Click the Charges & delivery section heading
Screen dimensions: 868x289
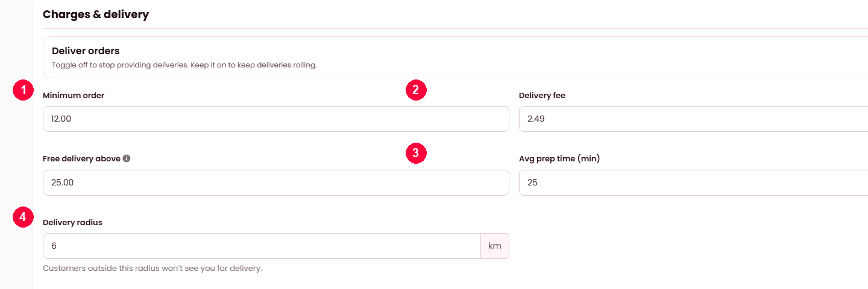click(96, 14)
